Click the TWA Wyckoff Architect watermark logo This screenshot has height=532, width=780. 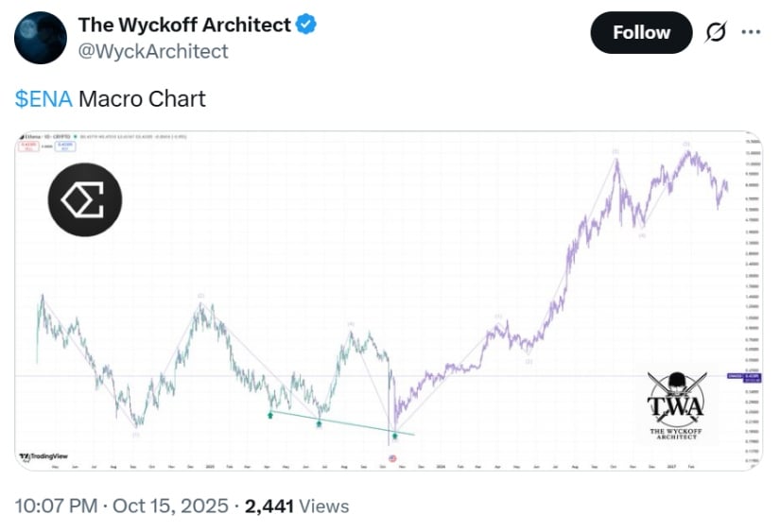point(675,408)
